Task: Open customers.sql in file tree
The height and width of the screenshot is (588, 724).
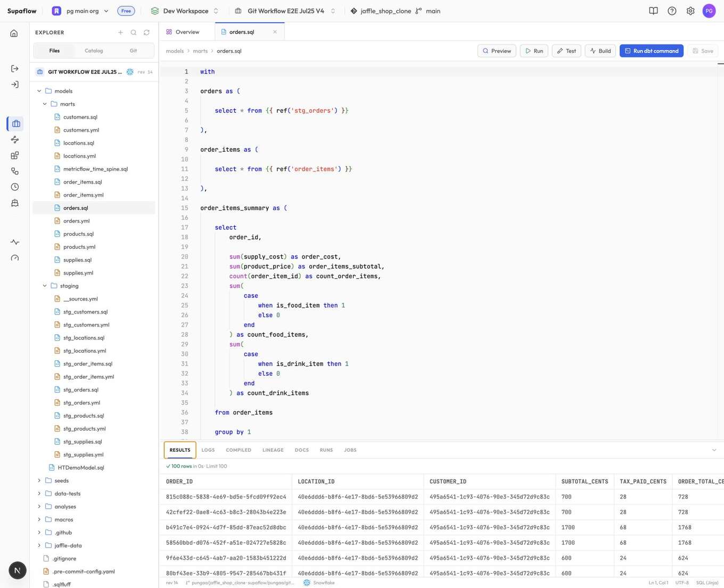Action: [80, 117]
